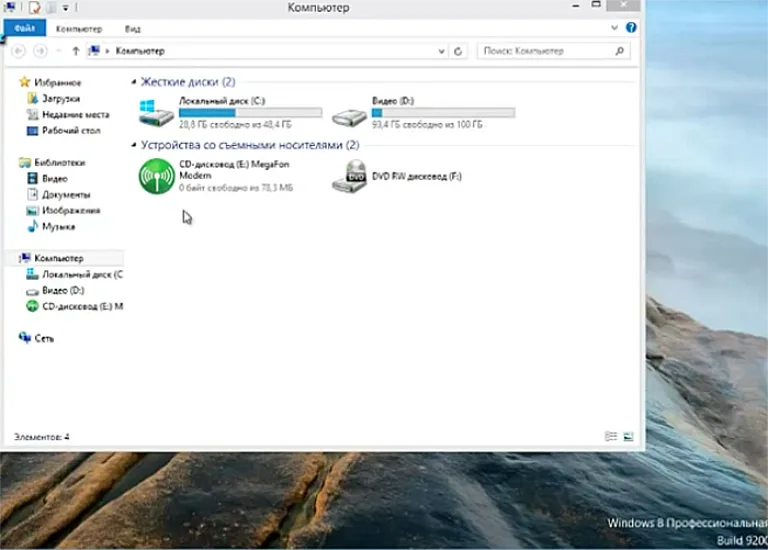This screenshot has height=550, width=768.
Task: Collapse Устройства со съемными носителями group
Action: [133, 145]
